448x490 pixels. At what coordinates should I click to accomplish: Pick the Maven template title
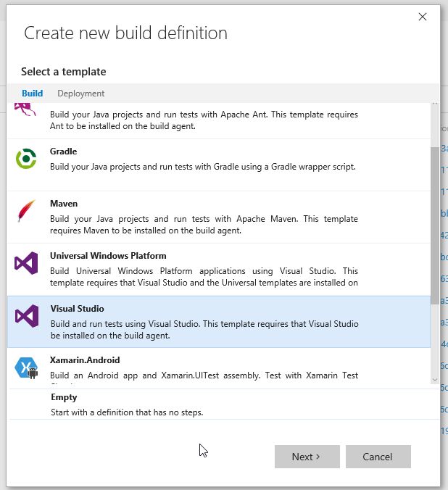pyautogui.click(x=64, y=204)
